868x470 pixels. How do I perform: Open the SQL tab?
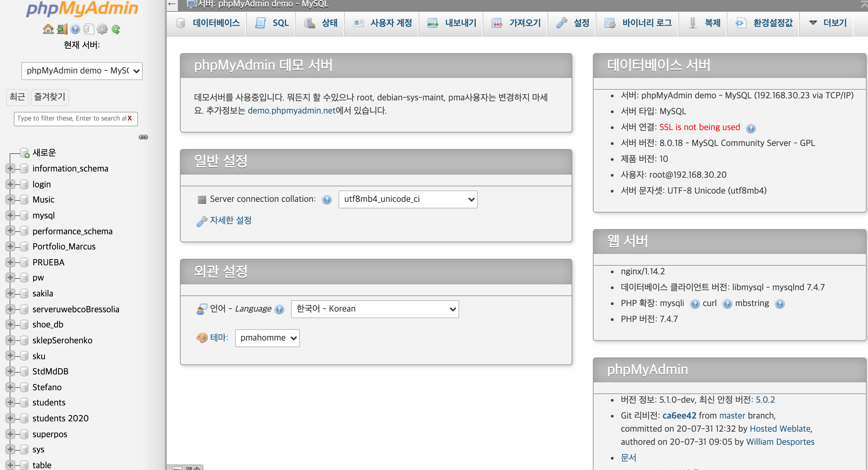[272, 23]
